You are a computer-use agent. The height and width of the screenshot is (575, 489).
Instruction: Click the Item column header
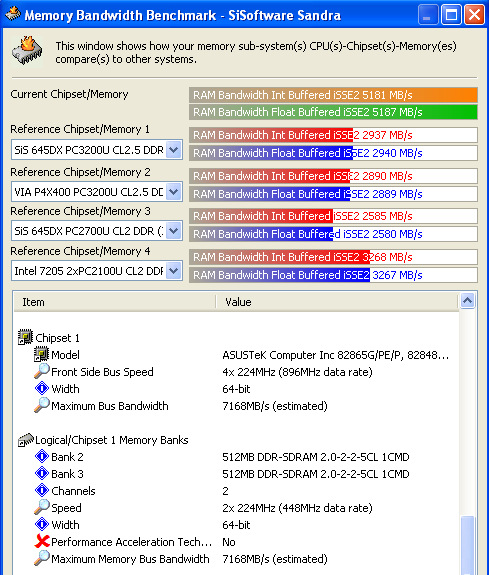click(114, 302)
